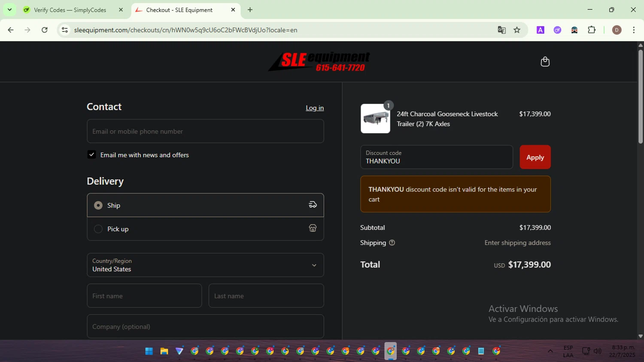Reload the checkout page
Image resolution: width=644 pixels, height=362 pixels.
(45, 30)
